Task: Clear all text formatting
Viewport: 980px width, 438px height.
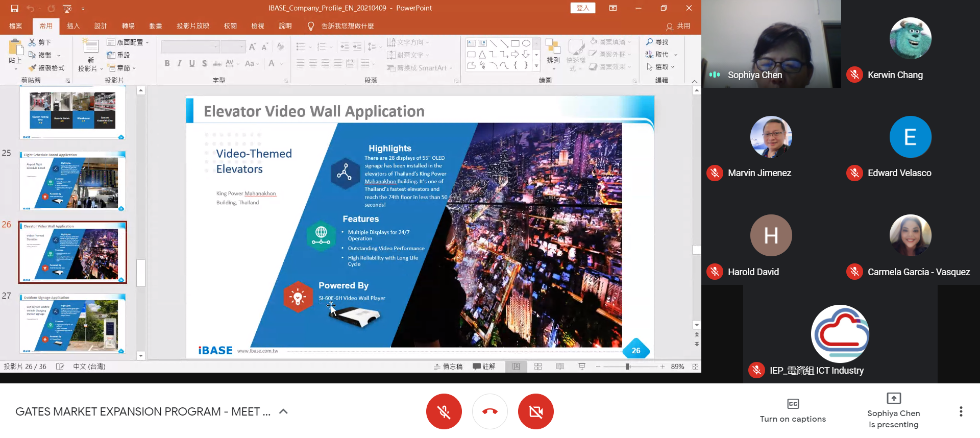Action: [280, 47]
